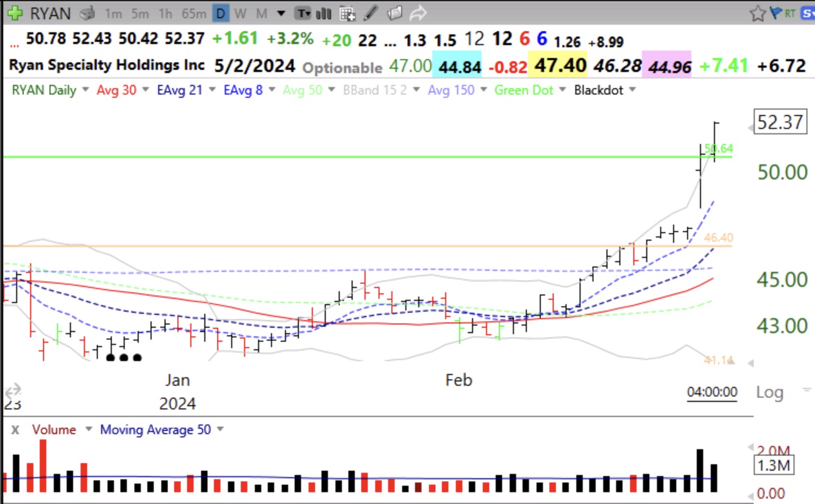
Task: Click the 50.00 price axis label
Action: 782,172
